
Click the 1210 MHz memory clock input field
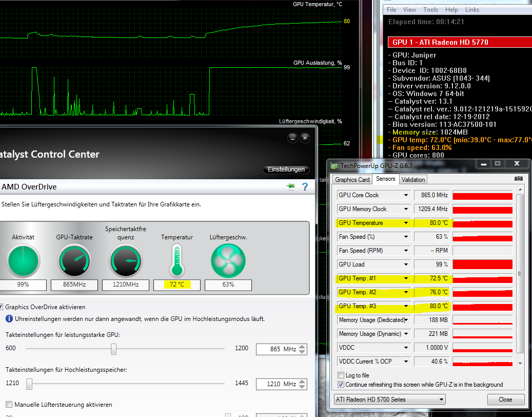(277, 384)
